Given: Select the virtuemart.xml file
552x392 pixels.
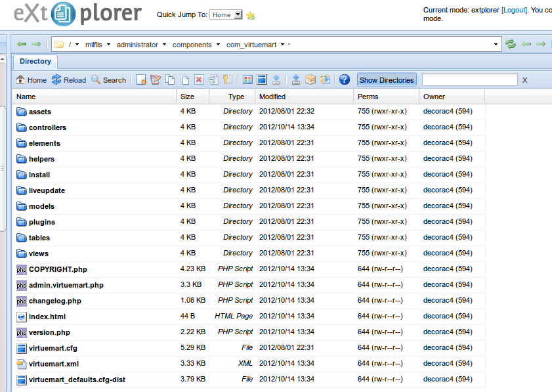Looking at the screenshot, I should (249, 364).
